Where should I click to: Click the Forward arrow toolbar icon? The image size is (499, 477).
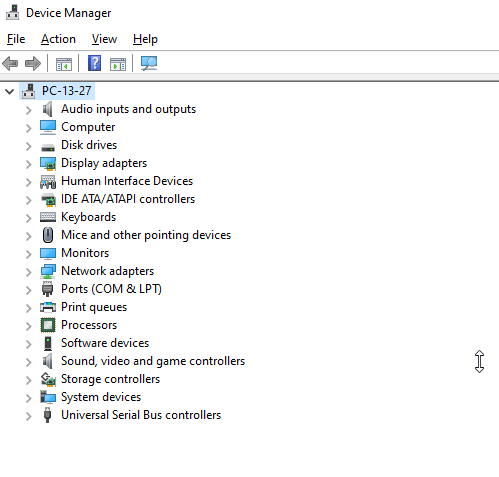point(33,63)
